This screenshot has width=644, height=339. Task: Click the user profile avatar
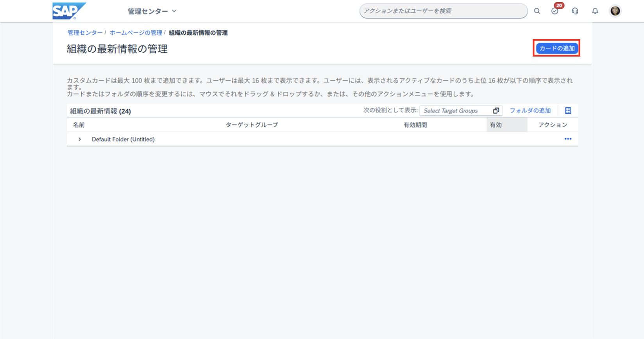(x=615, y=11)
